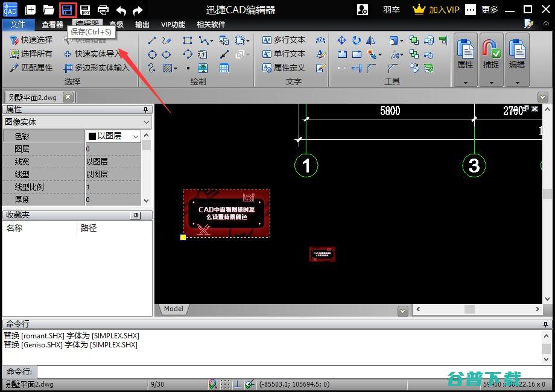555x392 pixels.
Task: Select the Model layout tab
Action: [174, 309]
